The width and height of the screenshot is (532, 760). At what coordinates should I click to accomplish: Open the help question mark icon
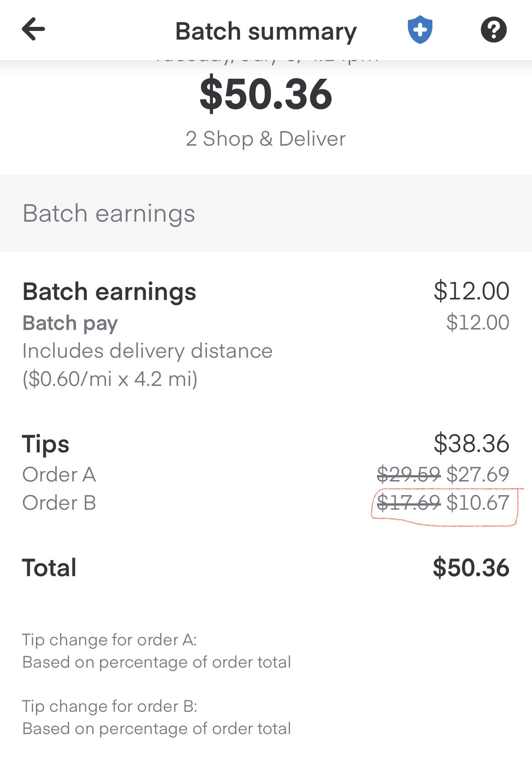coord(493,30)
